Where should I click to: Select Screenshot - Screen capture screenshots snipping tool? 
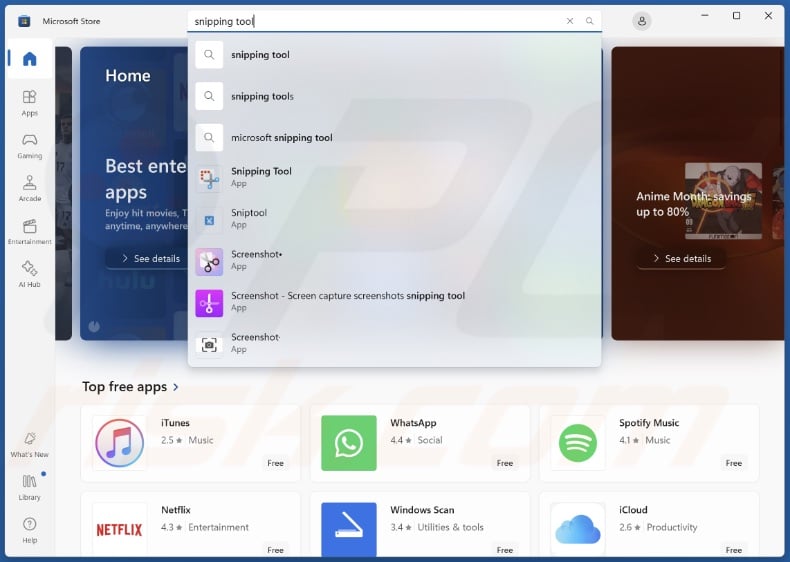394,303
